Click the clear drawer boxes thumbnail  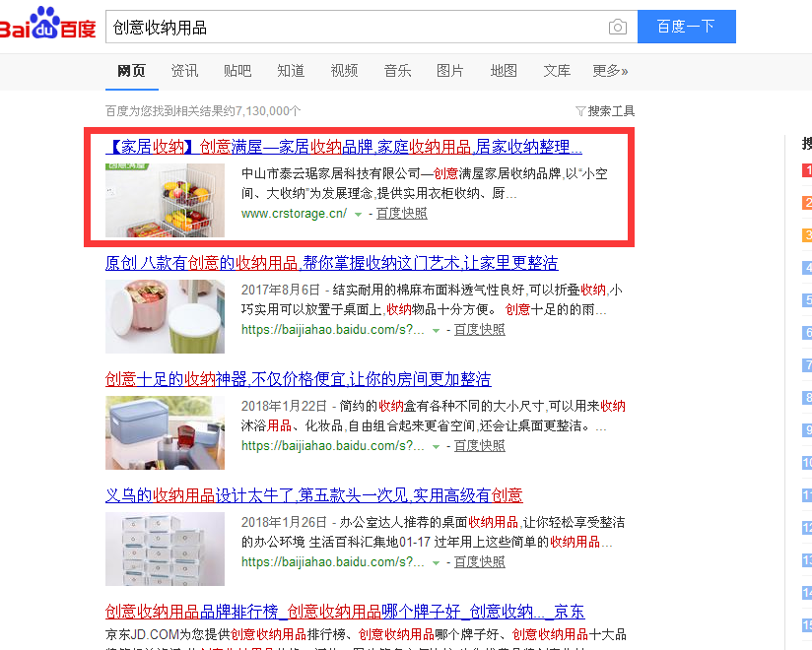165,549
